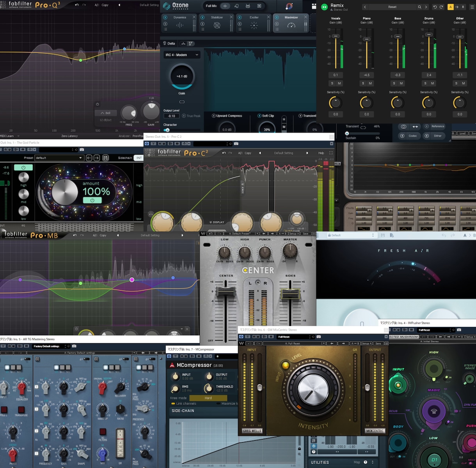Toggle the amount power button in God Particle
476x468 pixels.
92,200
